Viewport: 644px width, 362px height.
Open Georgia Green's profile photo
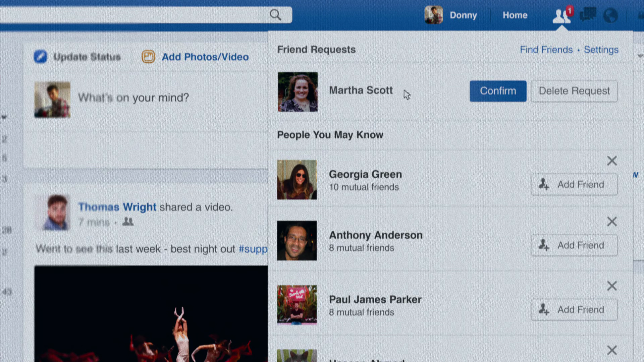tap(297, 180)
